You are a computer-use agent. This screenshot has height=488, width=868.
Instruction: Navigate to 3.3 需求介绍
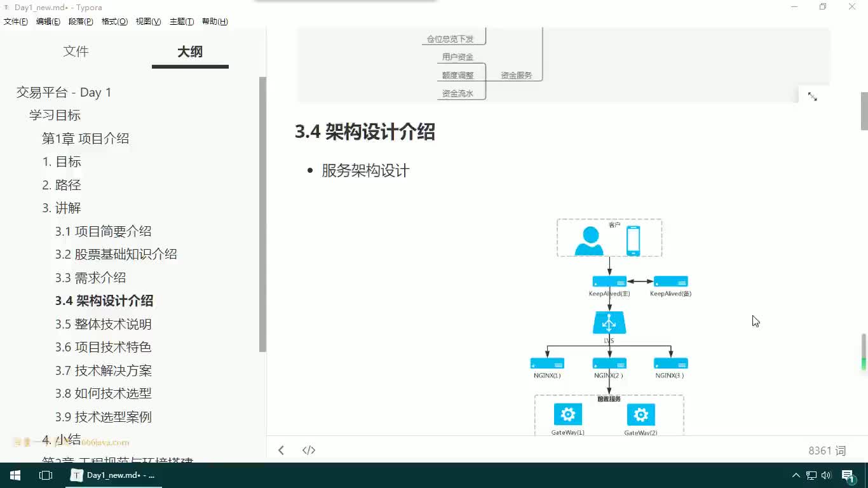click(90, 278)
